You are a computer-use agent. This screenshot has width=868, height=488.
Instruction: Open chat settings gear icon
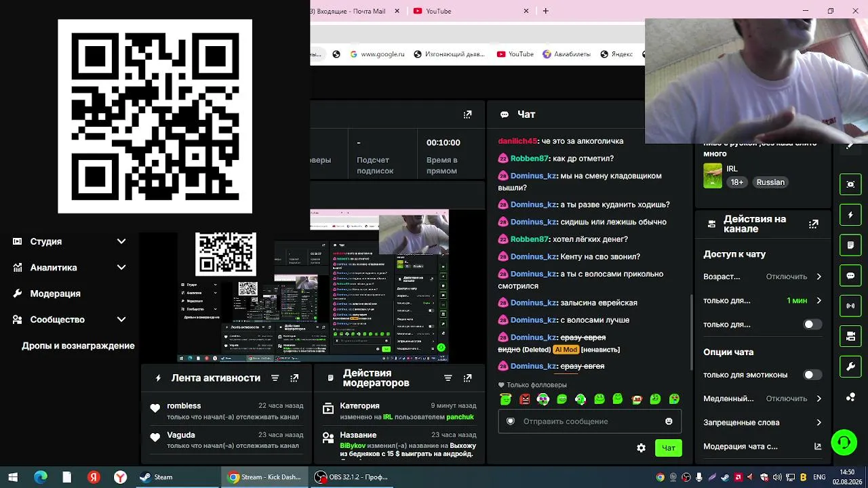(x=641, y=448)
